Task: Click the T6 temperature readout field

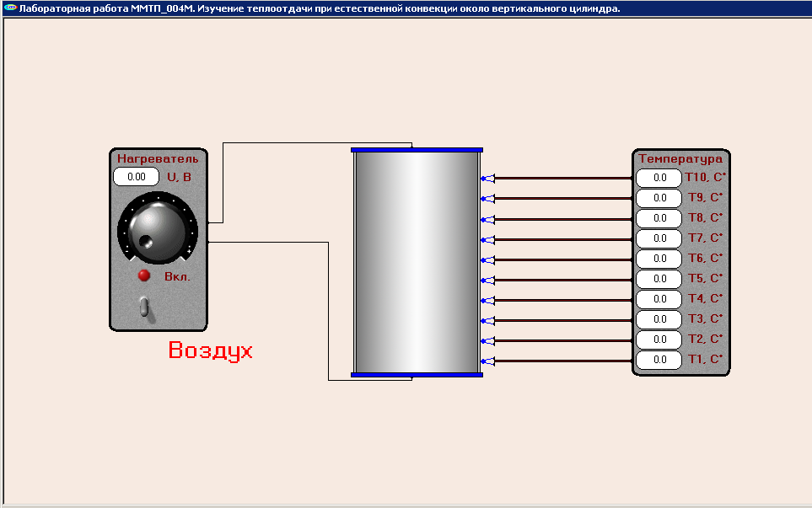Action: [659, 259]
